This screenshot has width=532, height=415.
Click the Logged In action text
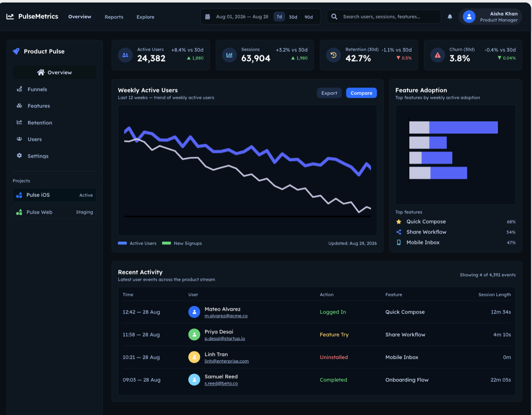point(333,312)
